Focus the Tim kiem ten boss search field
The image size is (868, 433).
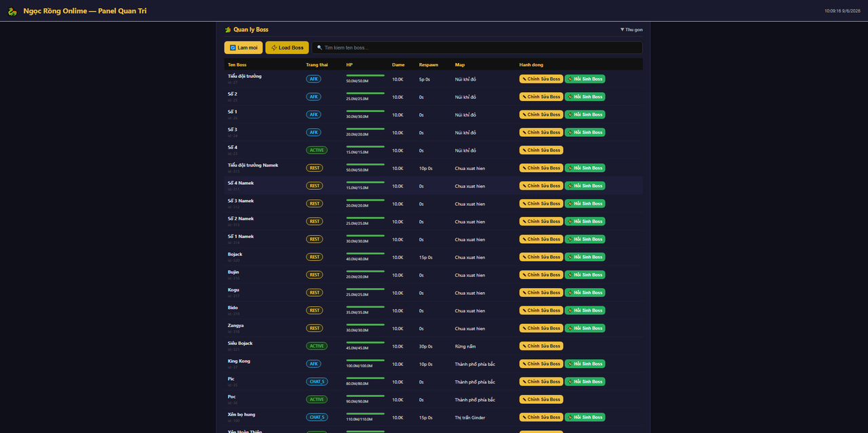tap(477, 48)
